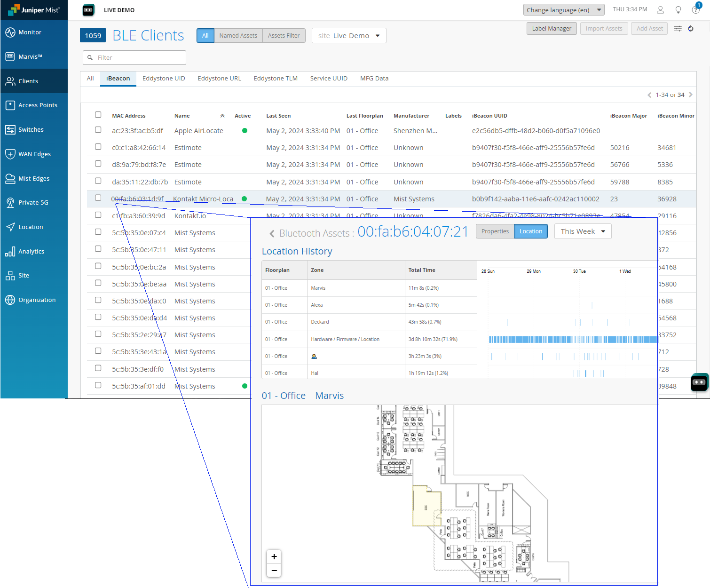
Task: Check the Apple AirLocate row checkbox
Action: (x=98, y=130)
